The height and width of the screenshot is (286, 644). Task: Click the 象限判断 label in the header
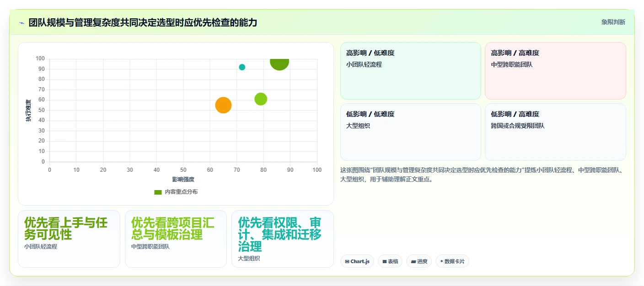[613, 22]
